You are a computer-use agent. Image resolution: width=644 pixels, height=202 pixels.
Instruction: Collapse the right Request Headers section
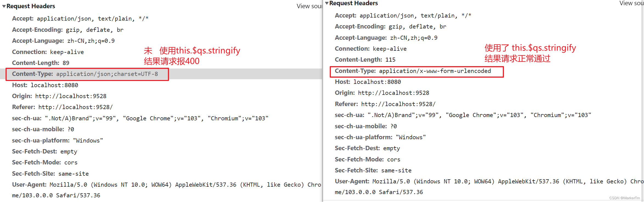pyautogui.click(x=327, y=3)
